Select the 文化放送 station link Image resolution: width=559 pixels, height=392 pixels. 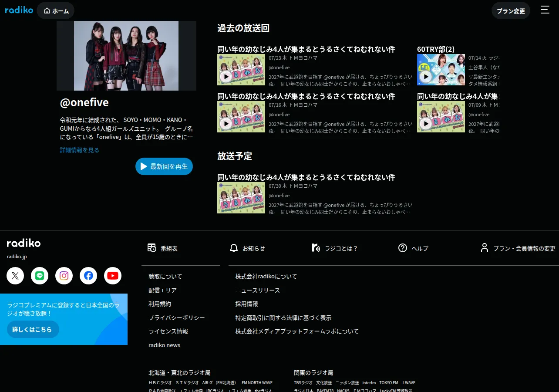[x=324, y=383]
